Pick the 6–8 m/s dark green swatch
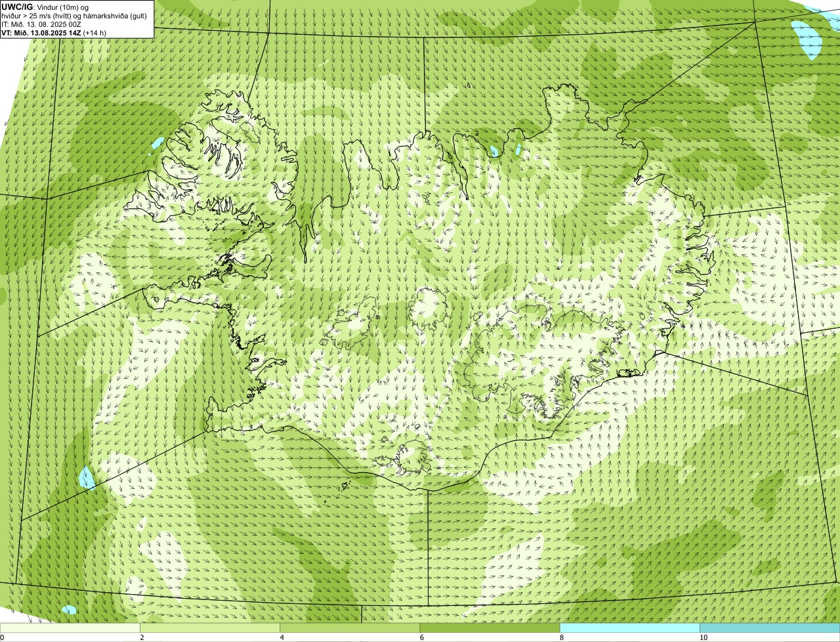840x642 pixels. [x=490, y=628]
